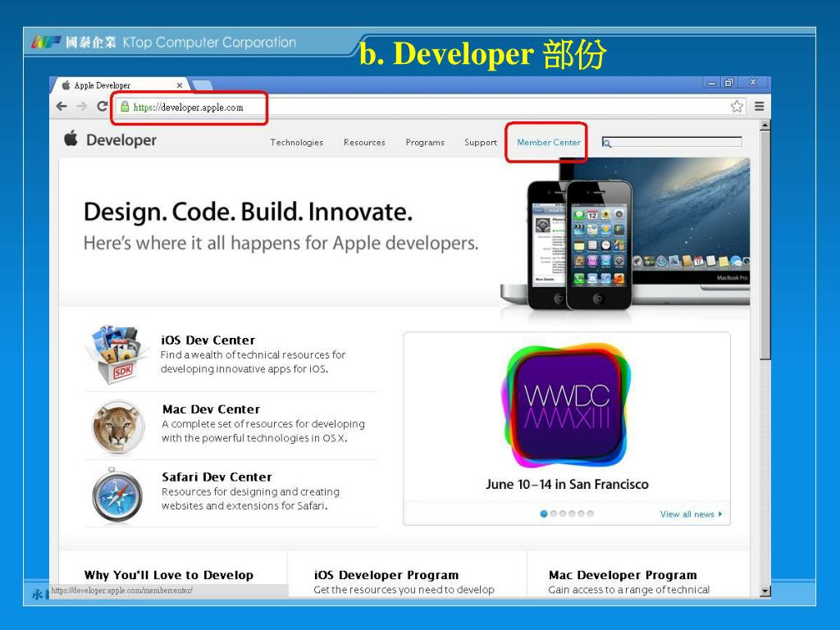Select the Apple Developer browser tab
This screenshot has height=630, width=840.
point(121,85)
